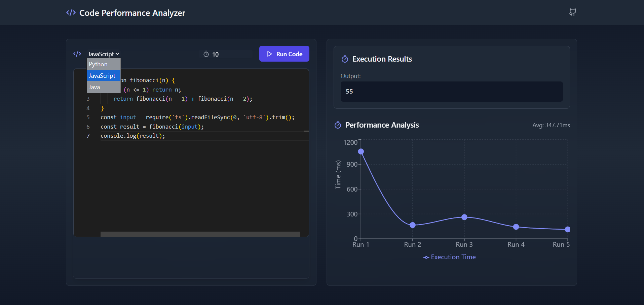
Task: Click the play icon inside the Run Code button
Action: [269, 54]
